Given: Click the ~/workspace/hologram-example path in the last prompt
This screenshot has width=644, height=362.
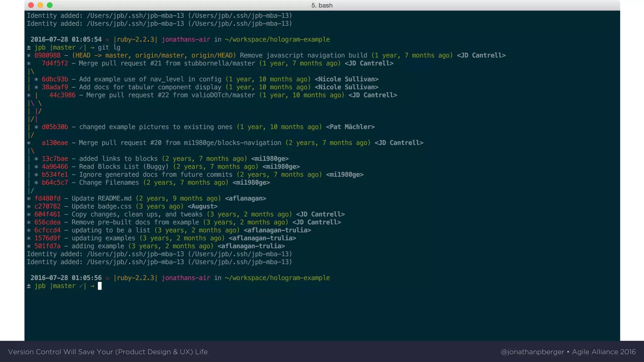Looking at the screenshot, I should pyautogui.click(x=277, y=278).
